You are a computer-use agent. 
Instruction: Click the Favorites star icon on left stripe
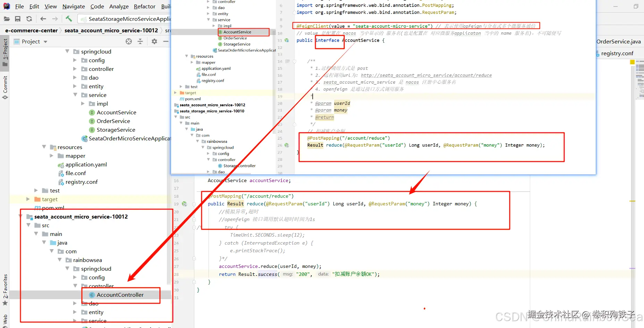tap(5, 303)
